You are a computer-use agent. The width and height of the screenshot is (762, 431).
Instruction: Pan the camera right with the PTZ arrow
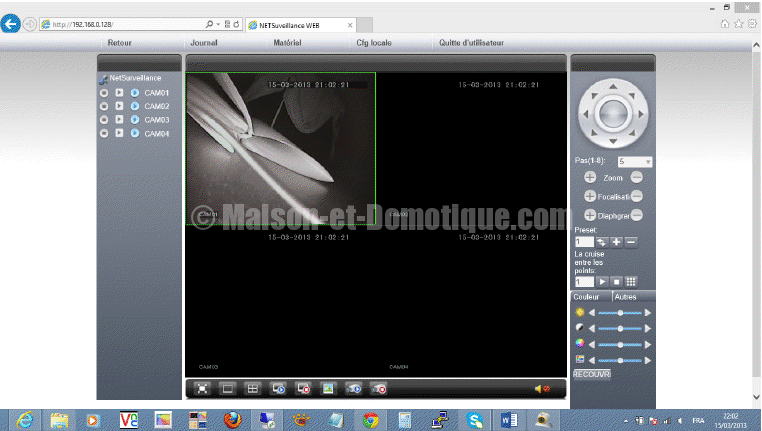click(641, 114)
